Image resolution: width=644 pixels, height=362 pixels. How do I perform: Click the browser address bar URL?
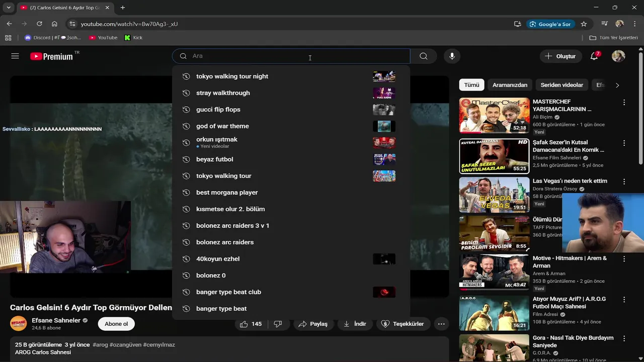pyautogui.click(x=129, y=24)
